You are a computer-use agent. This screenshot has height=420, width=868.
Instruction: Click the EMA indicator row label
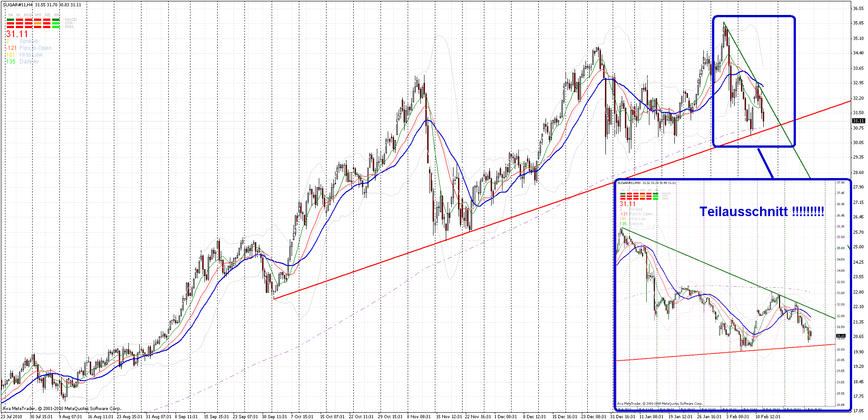tap(69, 27)
